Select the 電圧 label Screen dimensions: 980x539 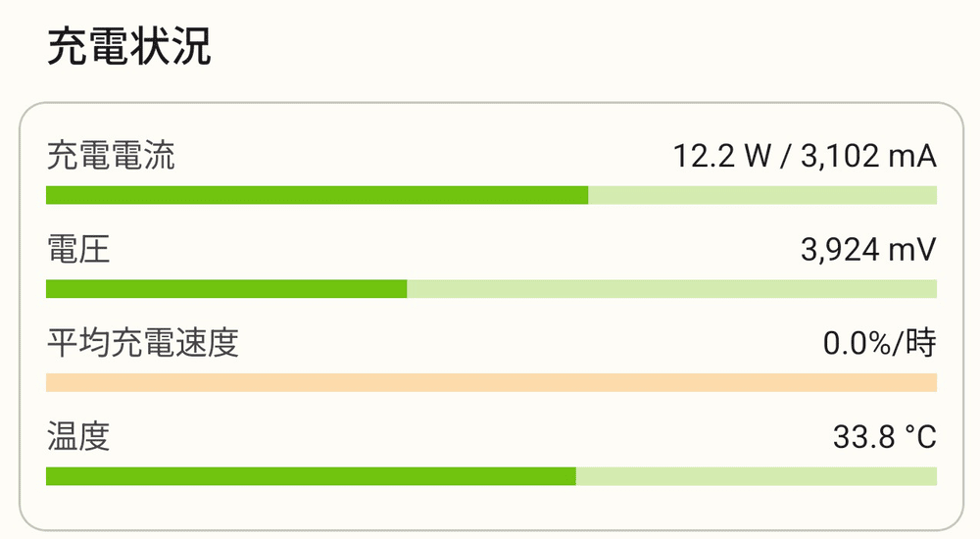point(78,250)
